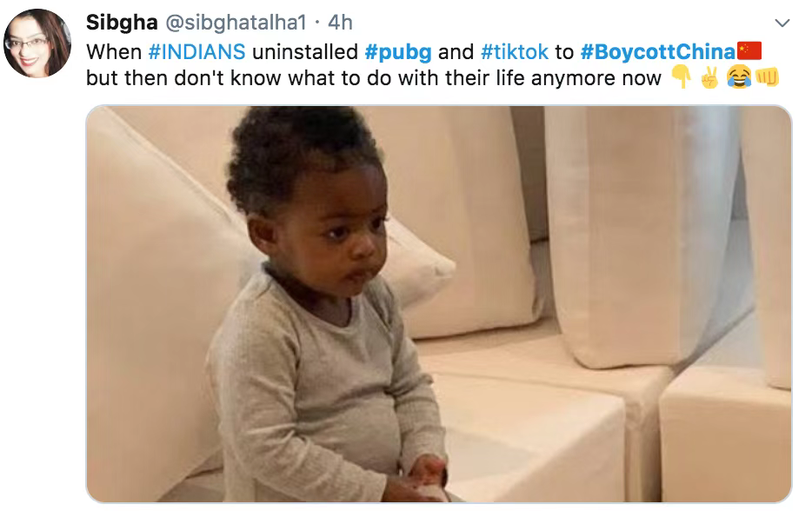Open the #BoycottChina hashtag
Viewport: 812px width, 511px height.
657,52
